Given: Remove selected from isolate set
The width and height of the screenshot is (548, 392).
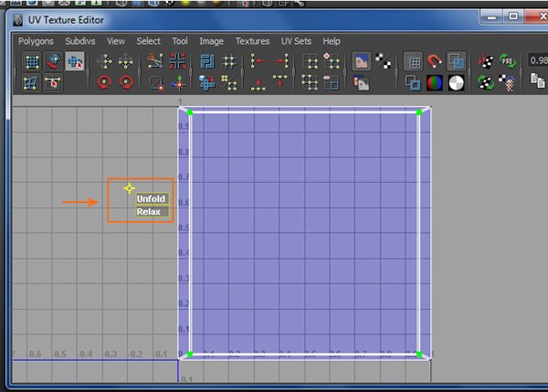Looking at the screenshot, I should [x=331, y=83].
